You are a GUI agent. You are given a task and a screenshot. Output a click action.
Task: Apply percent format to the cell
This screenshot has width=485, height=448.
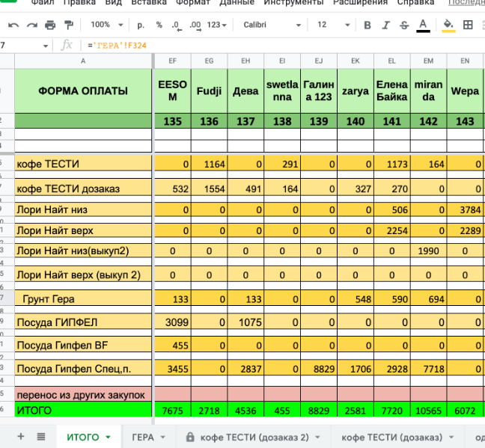tap(159, 25)
